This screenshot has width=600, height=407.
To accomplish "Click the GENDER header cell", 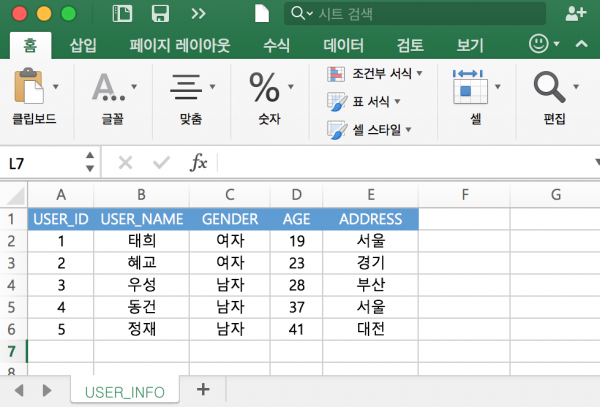I will (x=230, y=219).
